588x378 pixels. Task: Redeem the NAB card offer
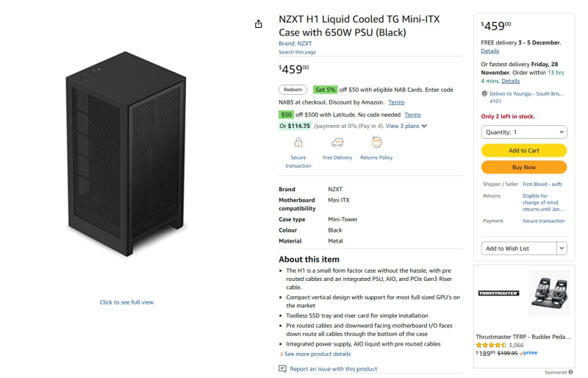click(293, 90)
